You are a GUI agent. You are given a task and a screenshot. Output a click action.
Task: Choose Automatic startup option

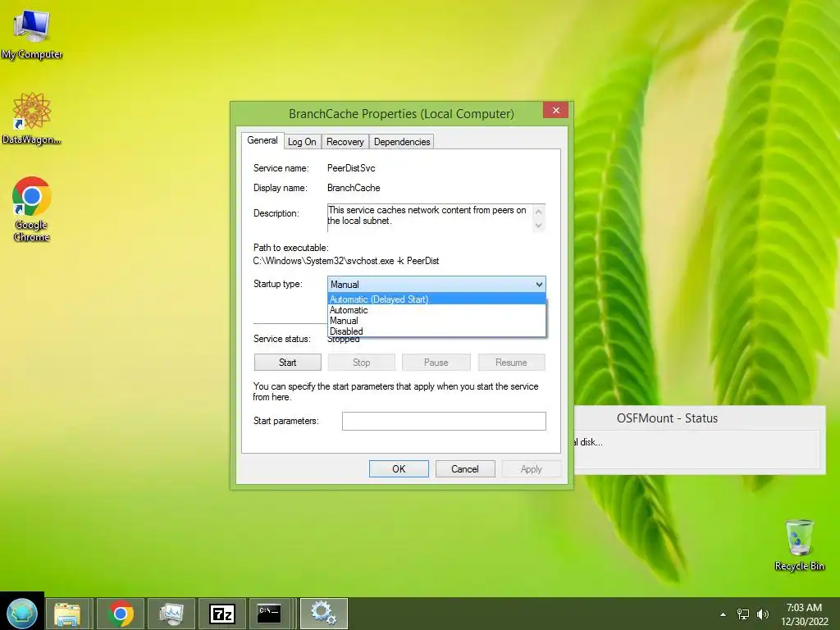click(x=436, y=309)
